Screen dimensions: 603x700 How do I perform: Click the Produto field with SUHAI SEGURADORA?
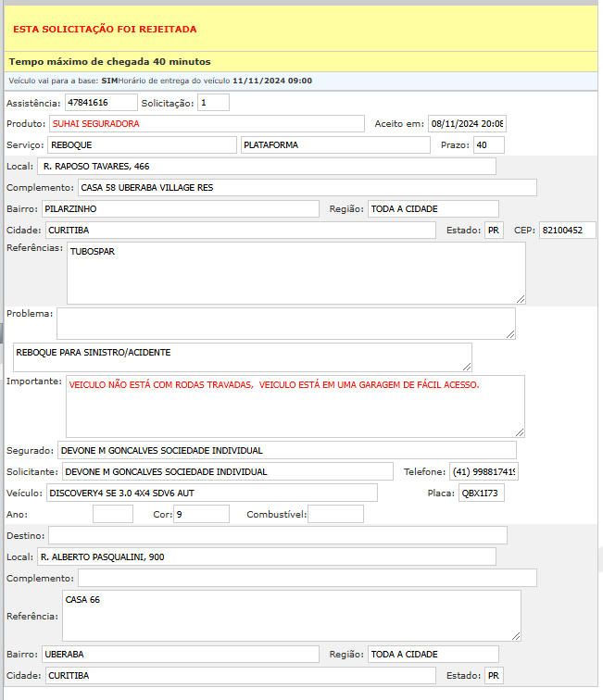coord(207,124)
